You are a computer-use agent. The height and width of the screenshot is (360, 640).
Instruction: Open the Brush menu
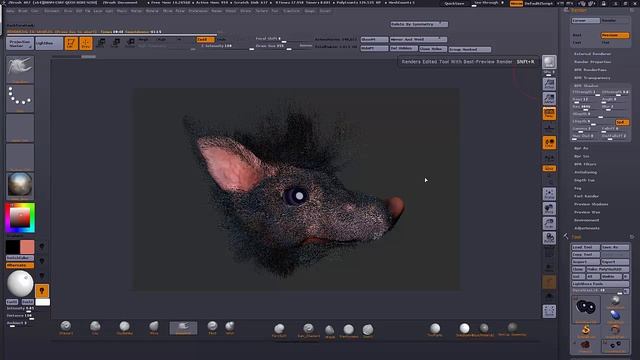[x=23, y=11]
